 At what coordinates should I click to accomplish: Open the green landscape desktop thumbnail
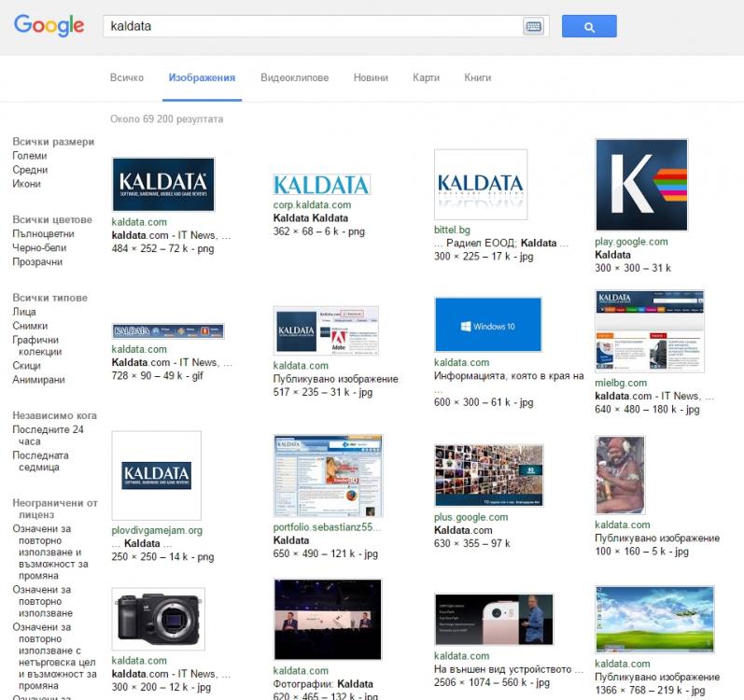[654, 620]
